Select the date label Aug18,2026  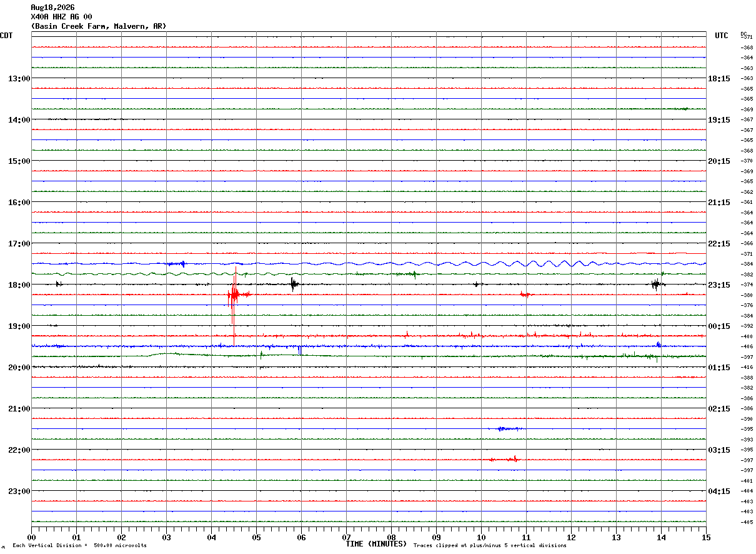click(52, 8)
